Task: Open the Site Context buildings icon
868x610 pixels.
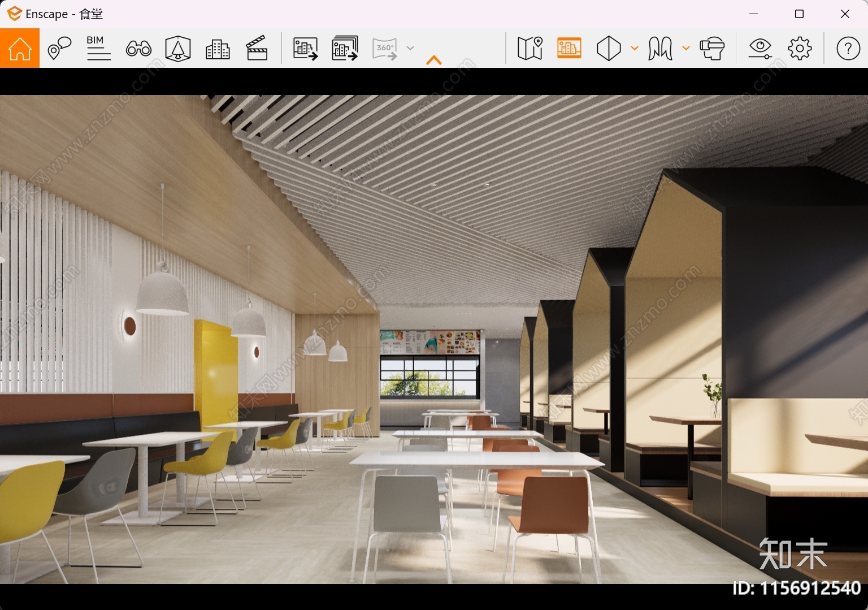Action: tap(218, 49)
